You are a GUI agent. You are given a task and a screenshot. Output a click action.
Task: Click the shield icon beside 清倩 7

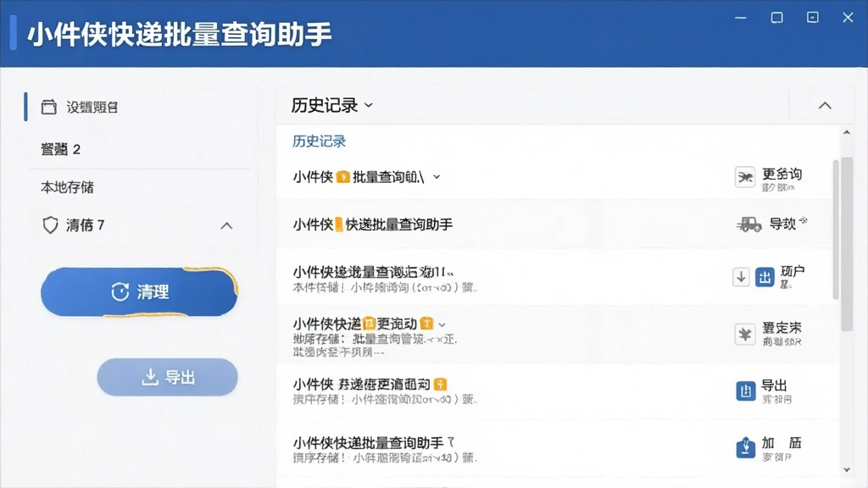point(50,225)
